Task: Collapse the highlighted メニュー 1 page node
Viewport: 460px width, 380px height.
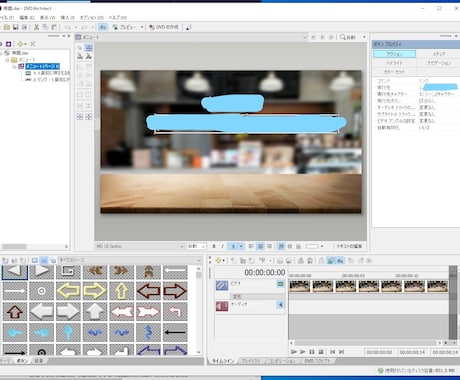Action: [x=14, y=66]
